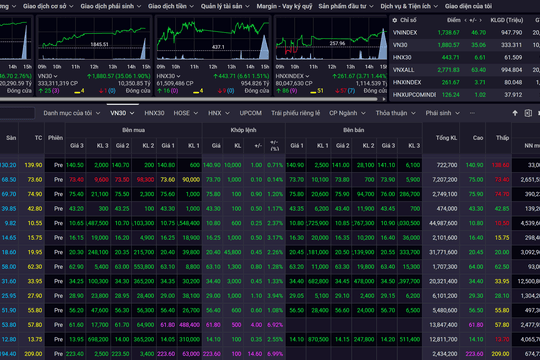Open VN30 chart index selector
This screenshot has height=360, width=540.
tap(48, 76)
